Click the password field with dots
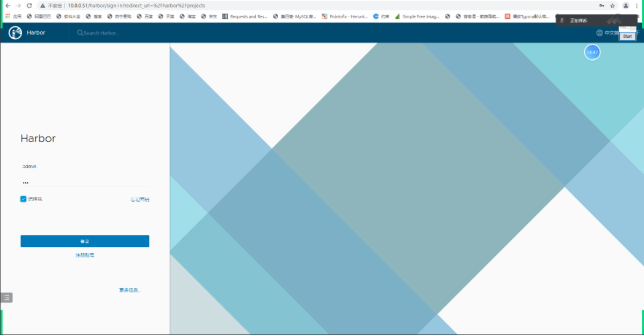 click(85, 182)
